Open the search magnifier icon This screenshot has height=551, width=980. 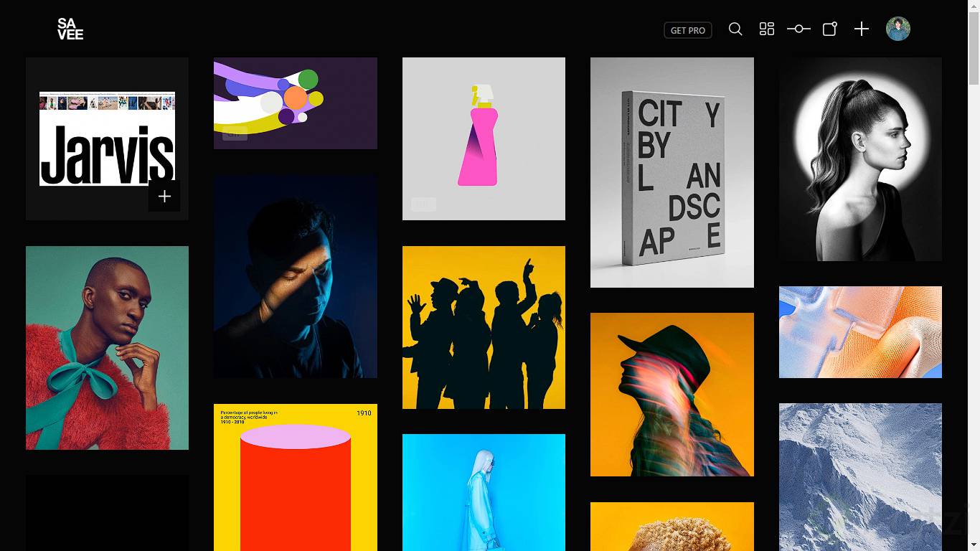coord(735,29)
